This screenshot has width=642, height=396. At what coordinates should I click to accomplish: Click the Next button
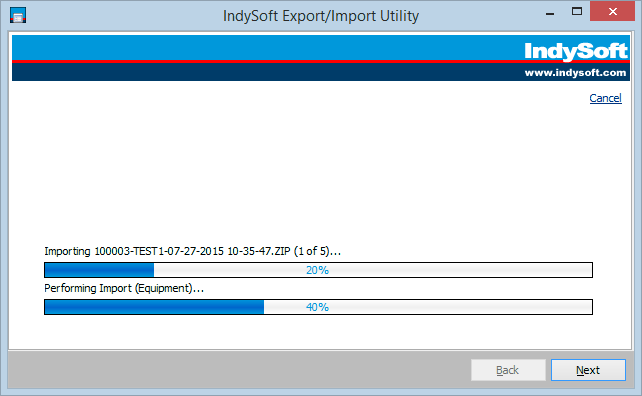tap(588, 370)
